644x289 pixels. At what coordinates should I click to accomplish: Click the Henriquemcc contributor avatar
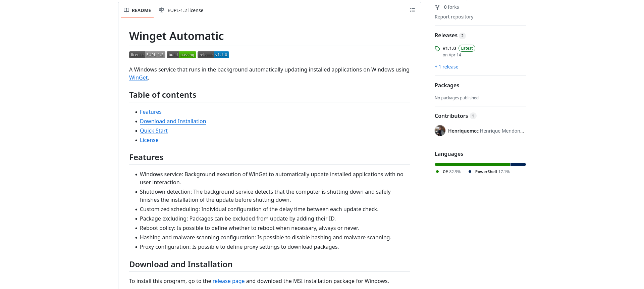440,131
